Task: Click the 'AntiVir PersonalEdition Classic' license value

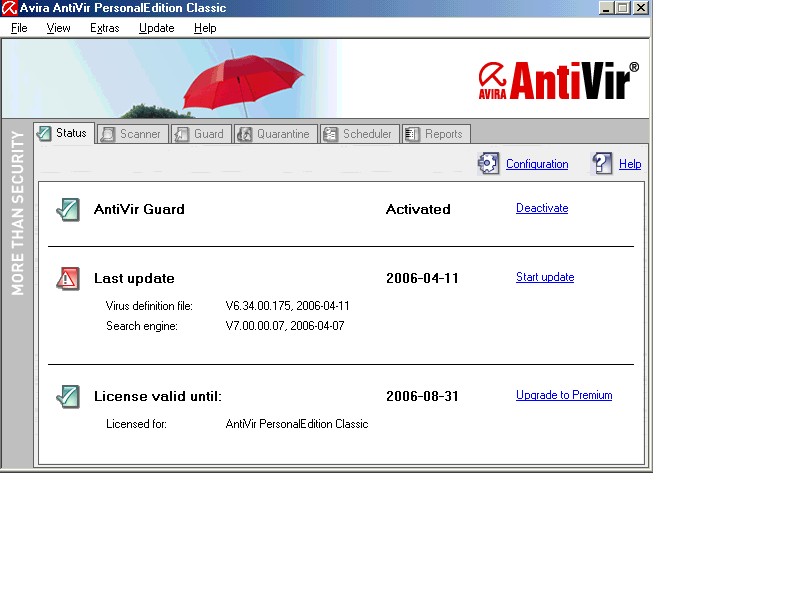Action: coord(297,424)
